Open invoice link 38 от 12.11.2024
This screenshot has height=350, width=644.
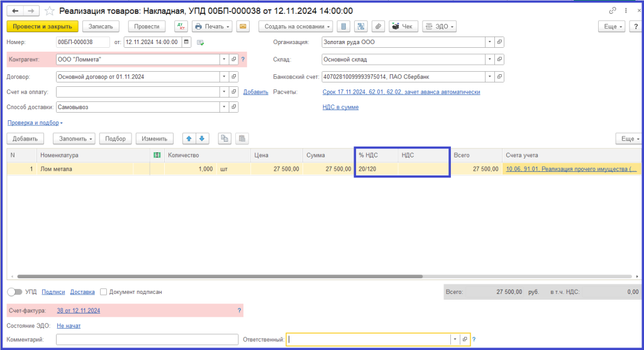[x=79, y=310]
